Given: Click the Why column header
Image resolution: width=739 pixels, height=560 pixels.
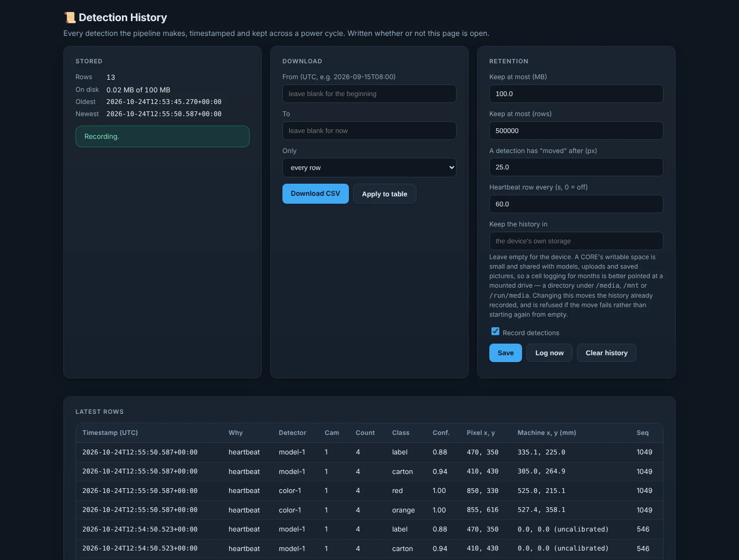Looking at the screenshot, I should tap(235, 433).
